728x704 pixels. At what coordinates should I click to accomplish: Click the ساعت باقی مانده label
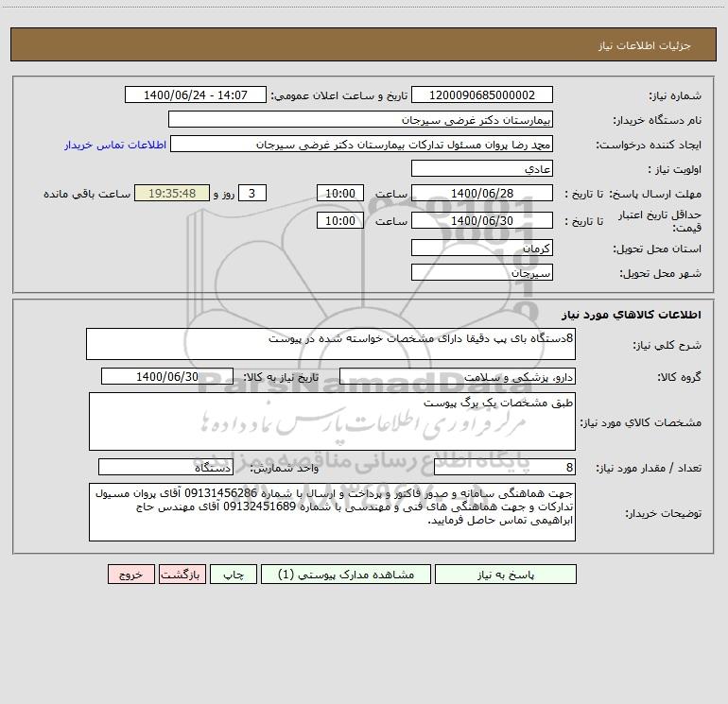(x=87, y=194)
